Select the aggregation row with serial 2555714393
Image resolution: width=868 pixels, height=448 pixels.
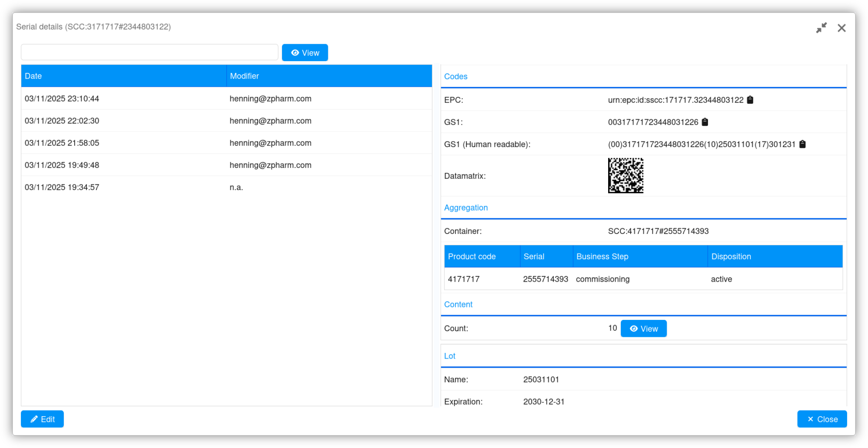[643, 279]
